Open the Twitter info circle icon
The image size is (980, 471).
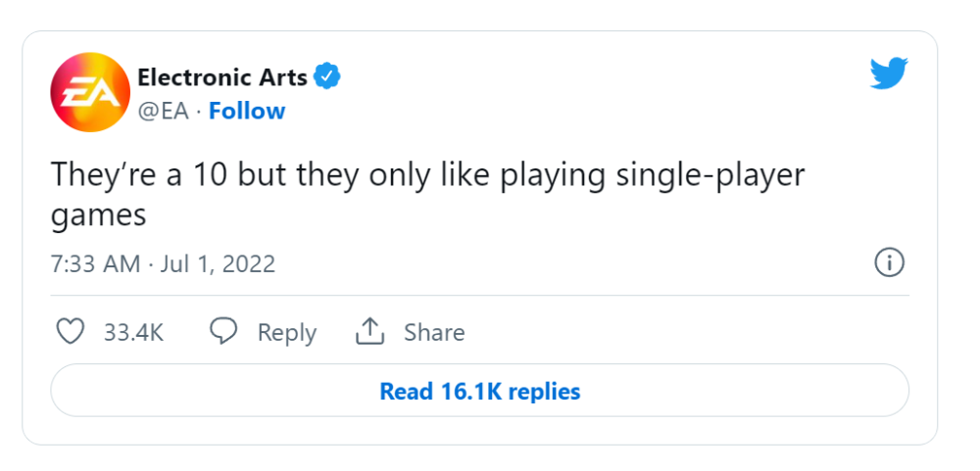(888, 262)
